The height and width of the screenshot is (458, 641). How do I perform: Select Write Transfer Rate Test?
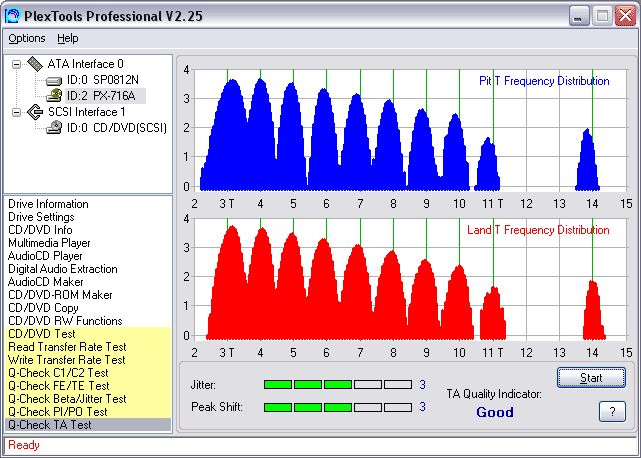click(88, 360)
